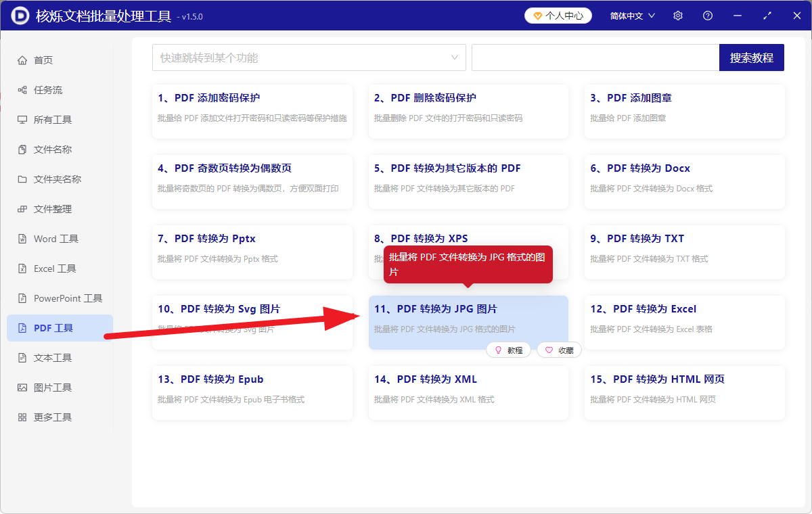Show 所有工具 all tools list
Viewport: 812px width, 514px height.
click(54, 119)
